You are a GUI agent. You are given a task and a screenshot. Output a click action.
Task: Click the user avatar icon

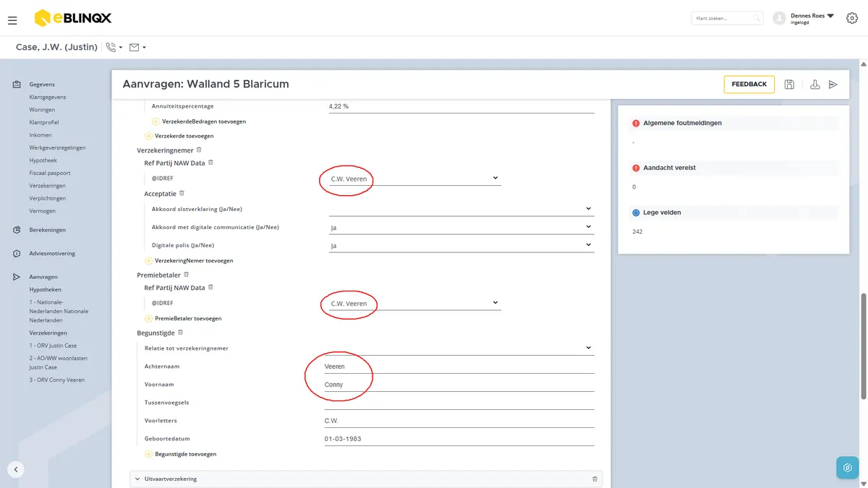click(779, 18)
